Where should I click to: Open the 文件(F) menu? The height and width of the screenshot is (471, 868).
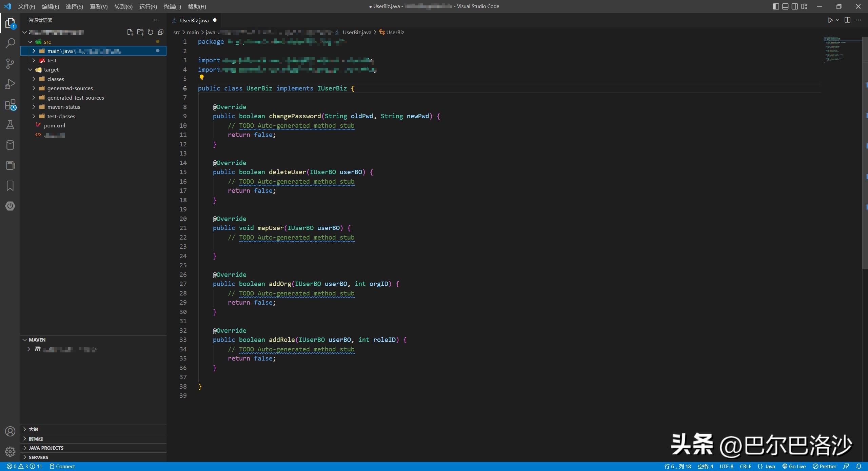[26, 6]
